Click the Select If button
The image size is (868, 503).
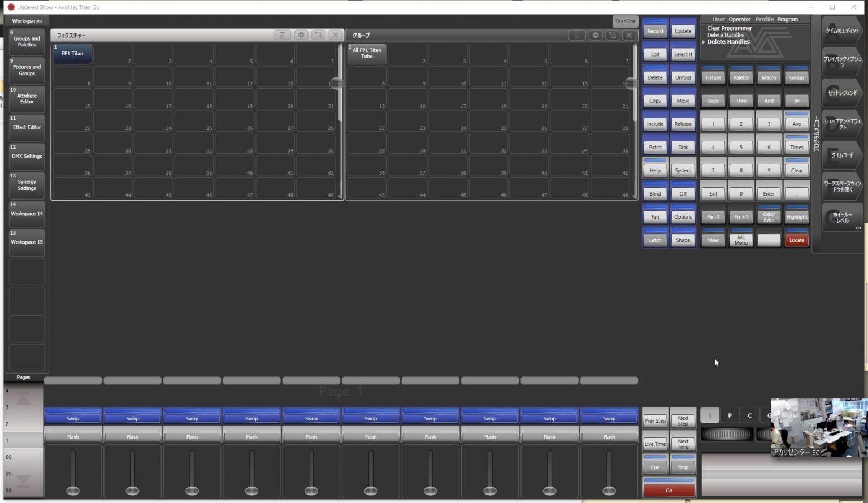pos(683,54)
